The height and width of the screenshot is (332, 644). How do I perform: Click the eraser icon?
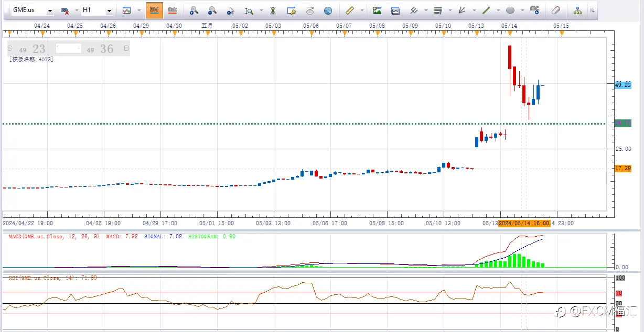point(556,10)
